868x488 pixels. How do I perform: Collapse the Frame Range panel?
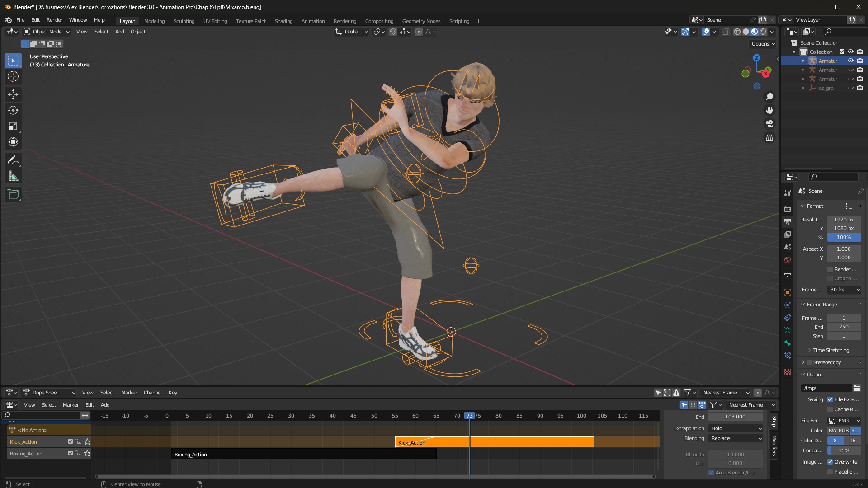coord(821,305)
